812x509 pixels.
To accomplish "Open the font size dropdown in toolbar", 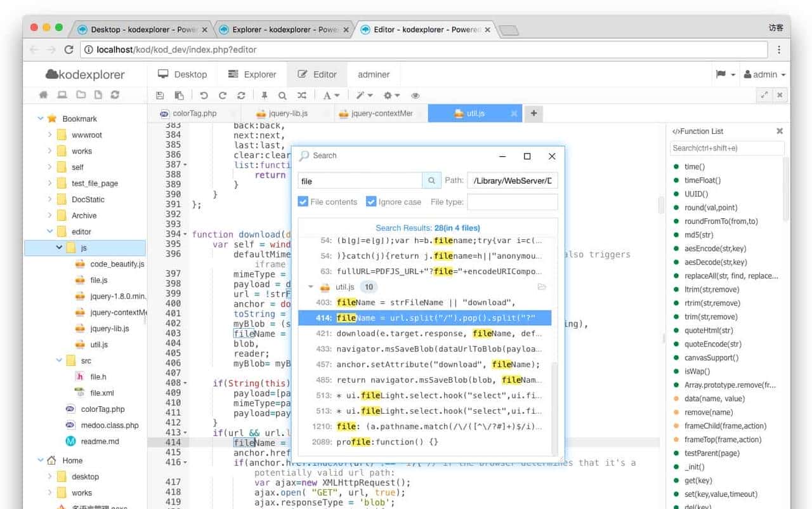I will tap(331, 95).
